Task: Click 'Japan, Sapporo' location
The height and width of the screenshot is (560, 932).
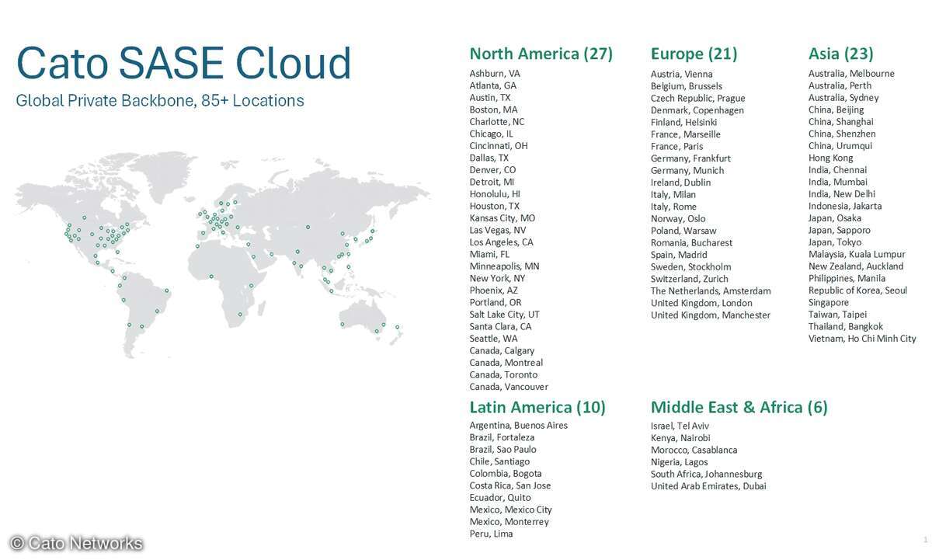Action: tap(840, 230)
